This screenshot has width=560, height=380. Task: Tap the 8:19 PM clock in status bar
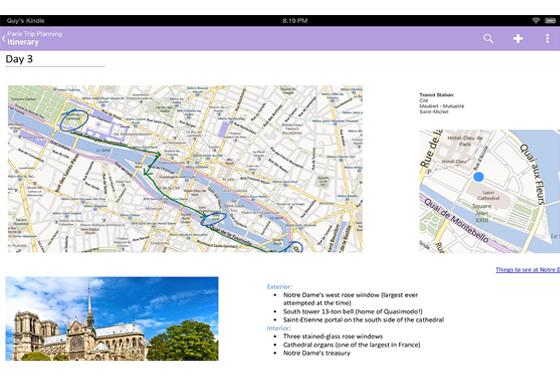click(295, 21)
